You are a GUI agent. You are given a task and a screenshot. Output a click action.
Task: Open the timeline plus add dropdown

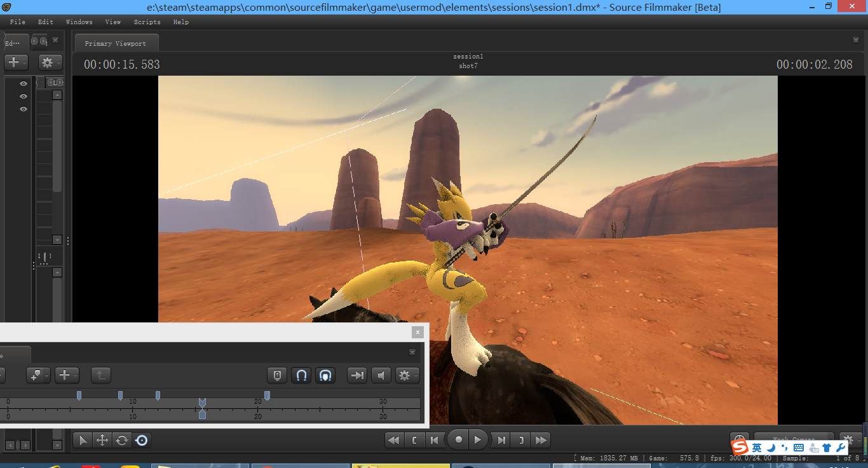(x=66, y=375)
